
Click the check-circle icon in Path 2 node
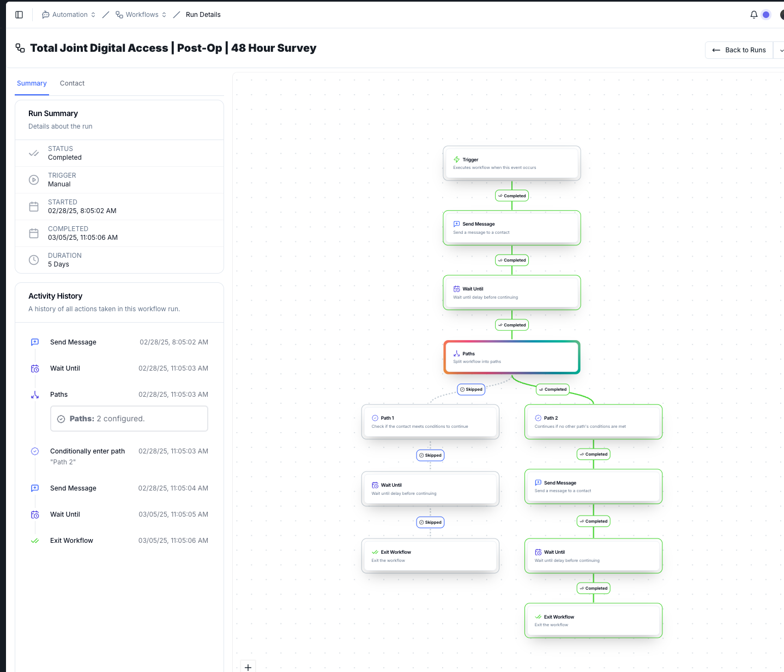click(538, 418)
